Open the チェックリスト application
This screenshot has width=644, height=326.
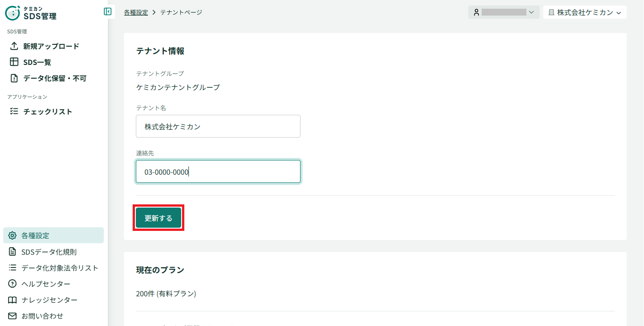click(x=41, y=112)
